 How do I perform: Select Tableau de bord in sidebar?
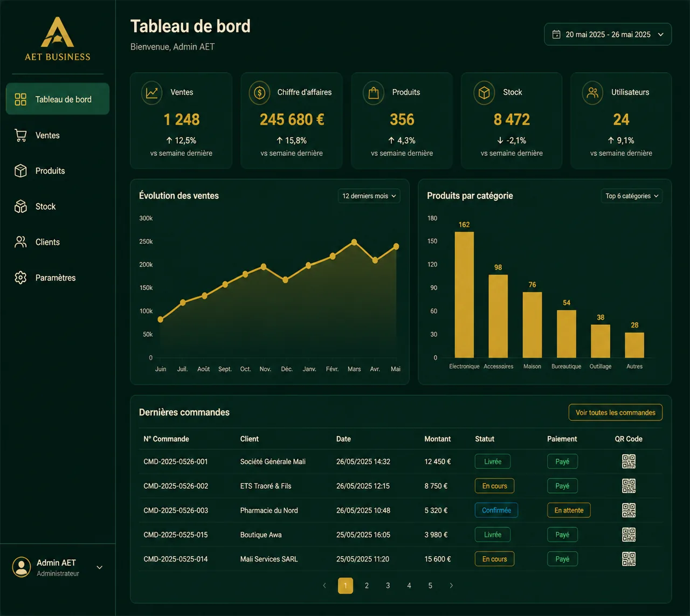pos(58,99)
